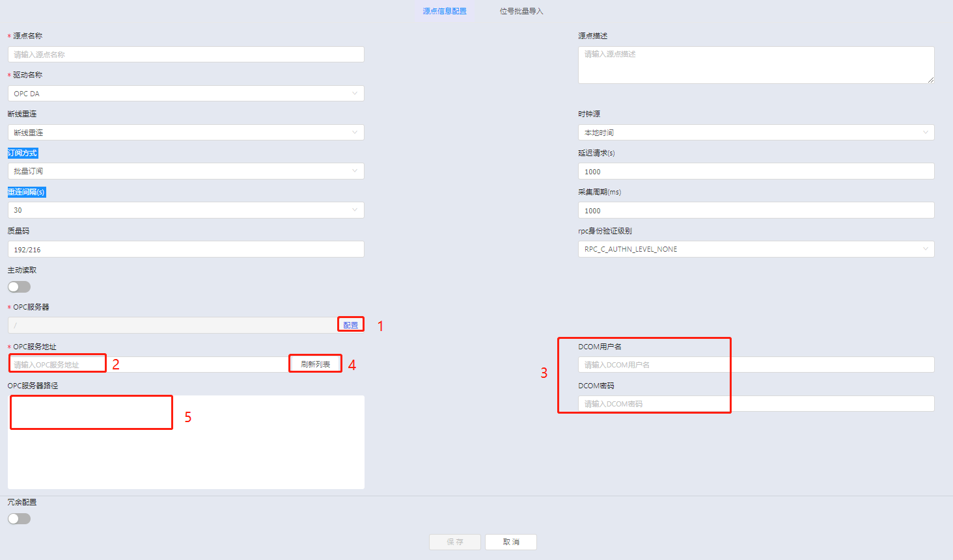The height and width of the screenshot is (560, 953).
Task: Open the 驱动名称 OPC DA dropdown
Action: [x=186, y=94]
